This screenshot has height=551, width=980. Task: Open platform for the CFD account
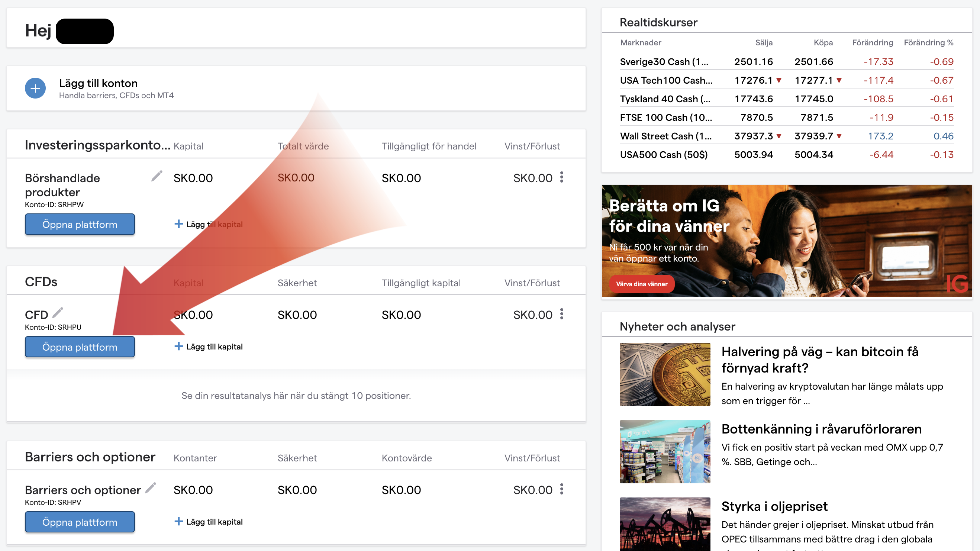80,347
